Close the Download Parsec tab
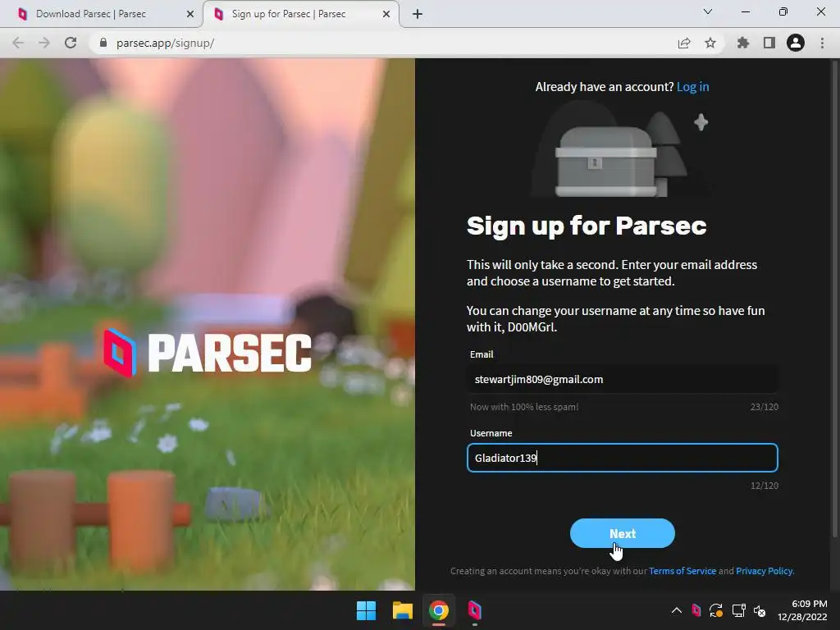The height and width of the screenshot is (630, 840). pos(190,14)
